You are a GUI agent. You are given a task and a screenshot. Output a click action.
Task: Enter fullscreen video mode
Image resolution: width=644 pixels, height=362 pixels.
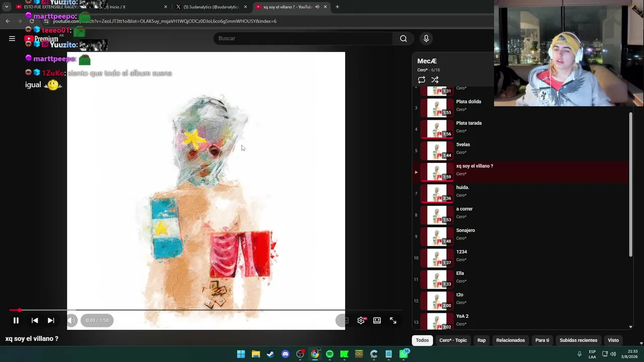coord(393,320)
